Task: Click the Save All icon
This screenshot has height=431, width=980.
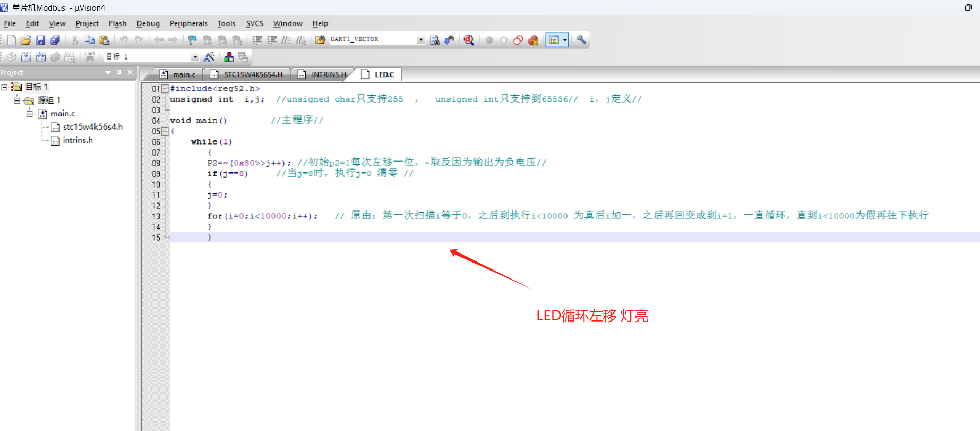Action: click(x=55, y=40)
